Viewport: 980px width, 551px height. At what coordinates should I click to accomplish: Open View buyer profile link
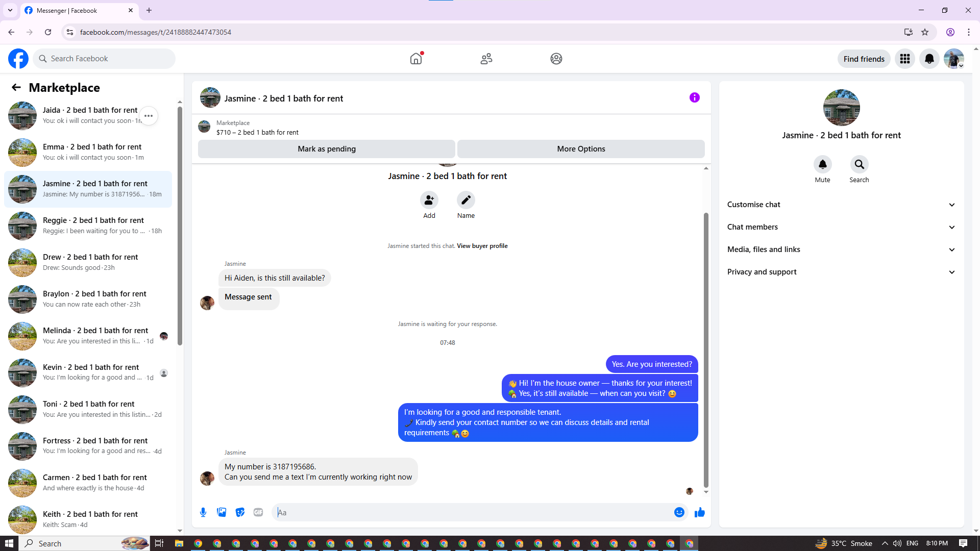(x=482, y=246)
